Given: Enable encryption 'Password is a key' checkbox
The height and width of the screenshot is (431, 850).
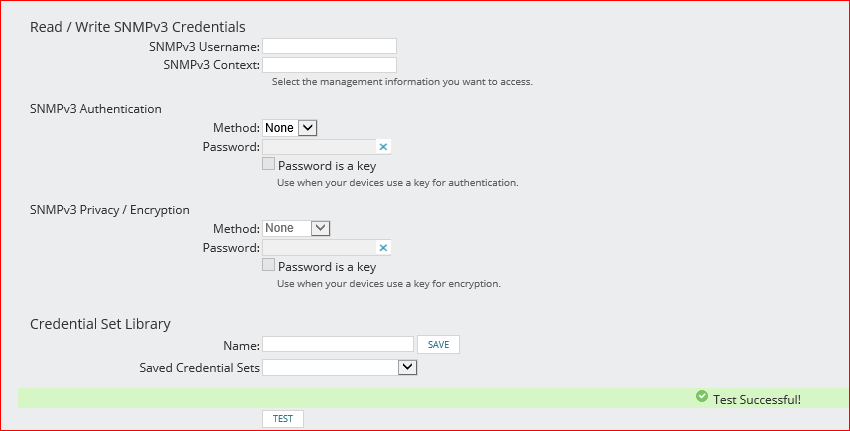Looking at the screenshot, I should (268, 266).
